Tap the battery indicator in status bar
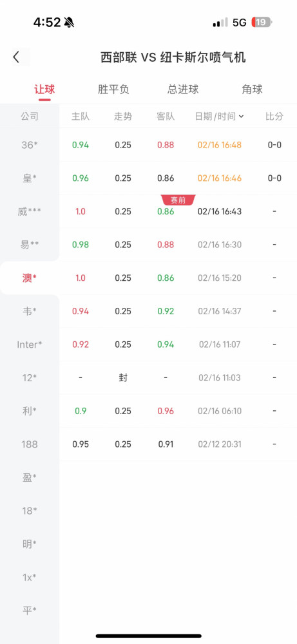The height and width of the screenshot is (644, 297). tap(262, 22)
